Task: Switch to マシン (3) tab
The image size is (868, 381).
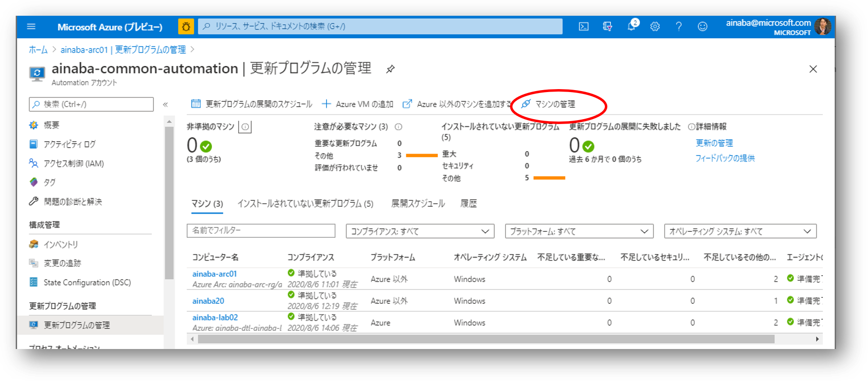Action: tap(207, 204)
